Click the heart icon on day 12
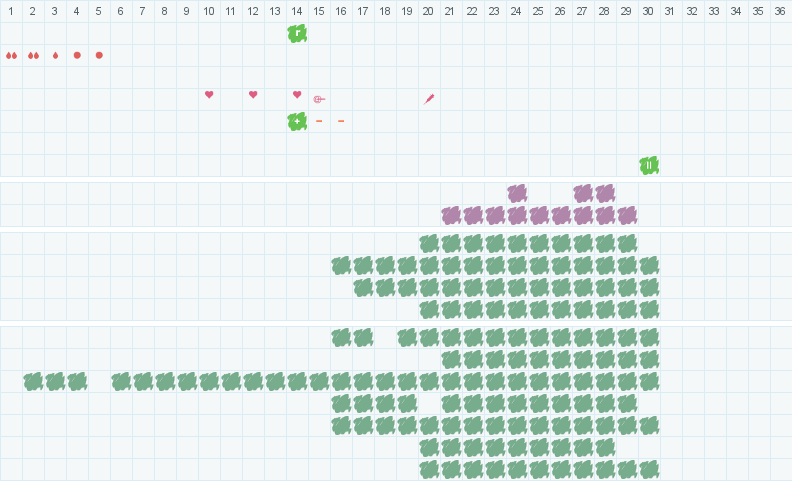Viewport: 792px width, 481px height. pos(253,94)
